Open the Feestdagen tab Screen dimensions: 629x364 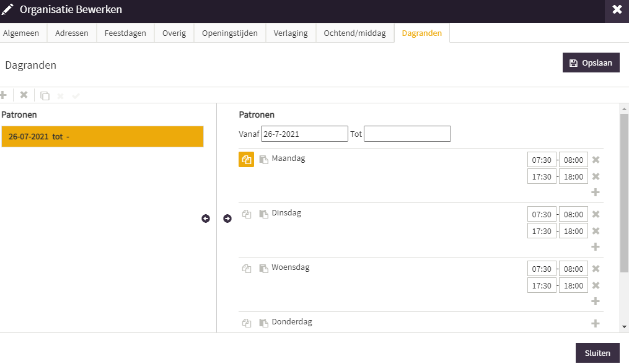coord(125,33)
